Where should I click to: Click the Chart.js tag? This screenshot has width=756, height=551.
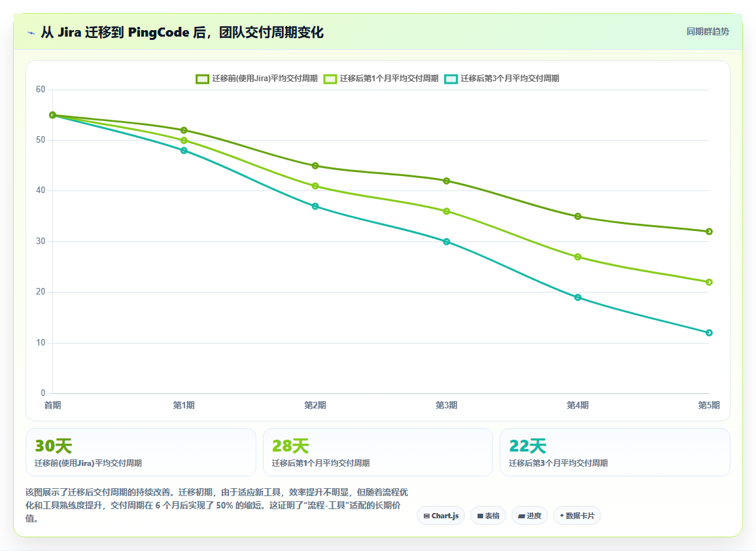(441, 516)
